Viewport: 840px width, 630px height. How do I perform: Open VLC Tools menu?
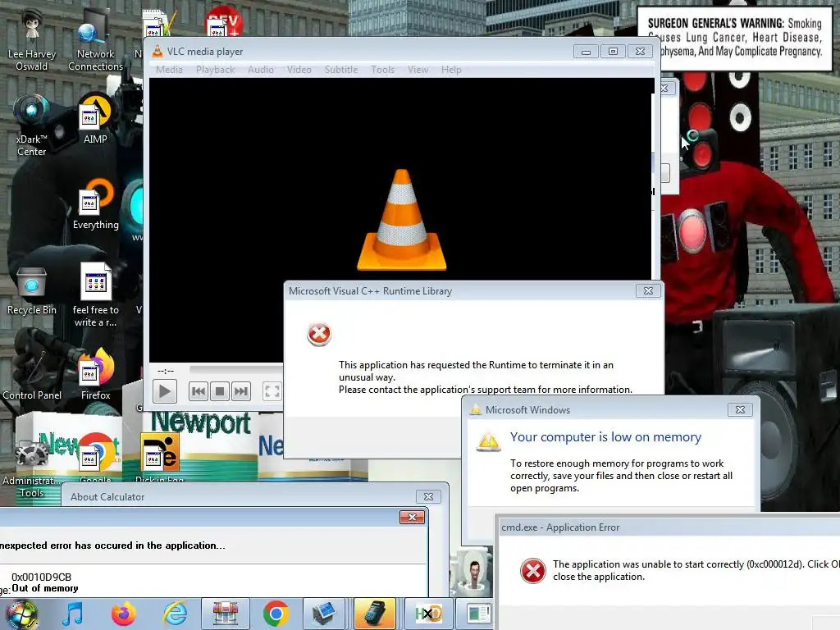(x=382, y=70)
